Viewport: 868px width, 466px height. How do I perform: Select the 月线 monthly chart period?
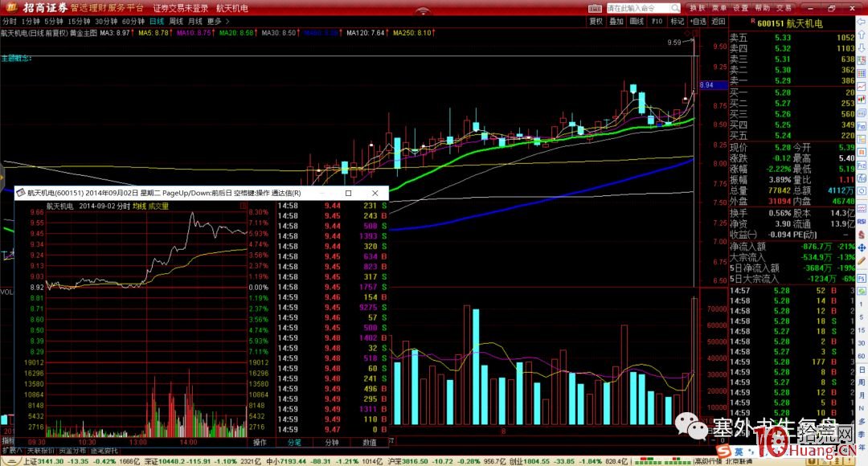(x=194, y=22)
